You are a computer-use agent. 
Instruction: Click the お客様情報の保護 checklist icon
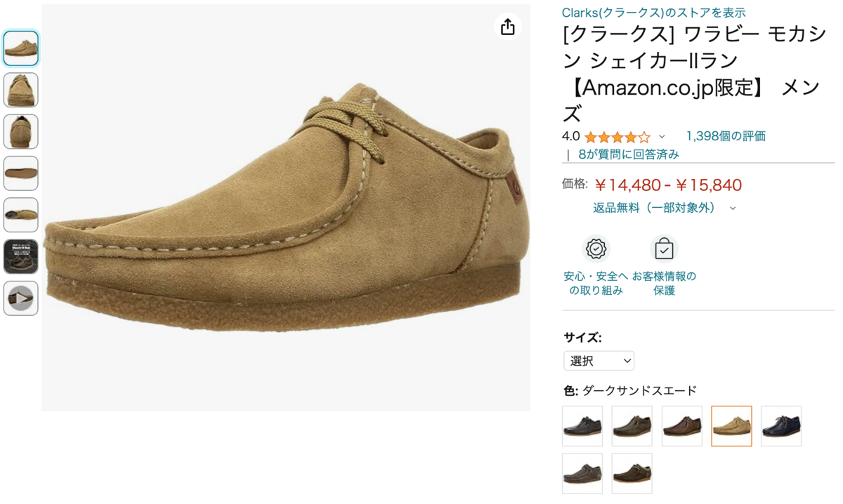click(x=663, y=248)
